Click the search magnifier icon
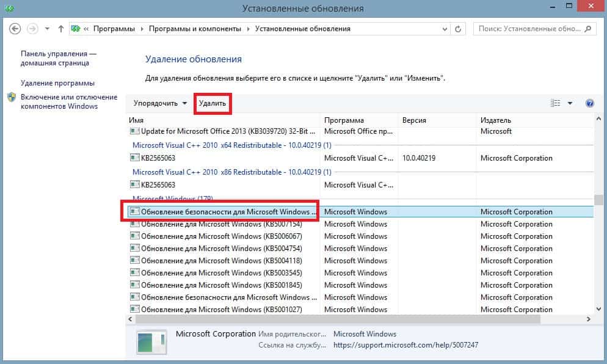This screenshot has height=364, width=607. click(x=589, y=29)
